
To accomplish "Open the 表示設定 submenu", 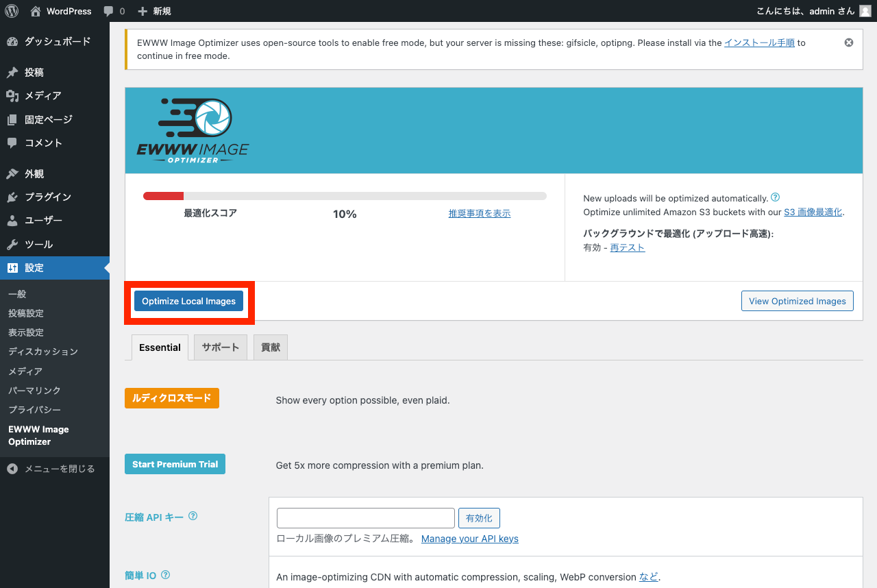I will [x=26, y=332].
